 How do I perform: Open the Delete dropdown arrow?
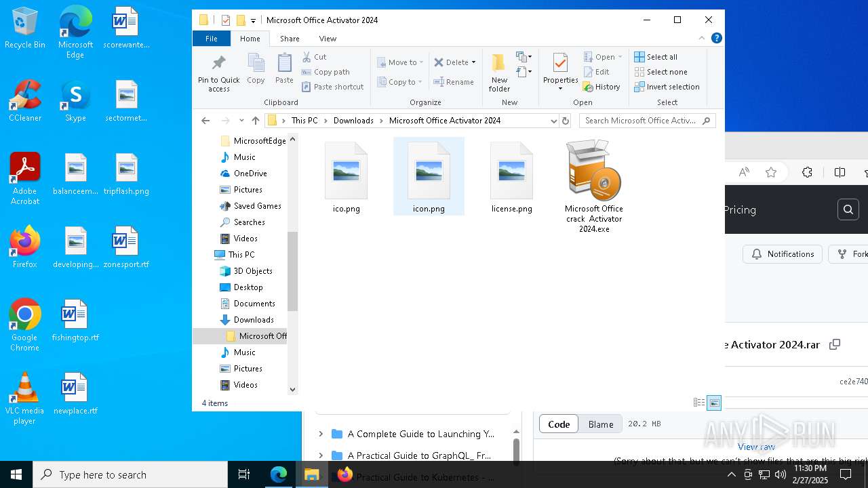click(473, 62)
